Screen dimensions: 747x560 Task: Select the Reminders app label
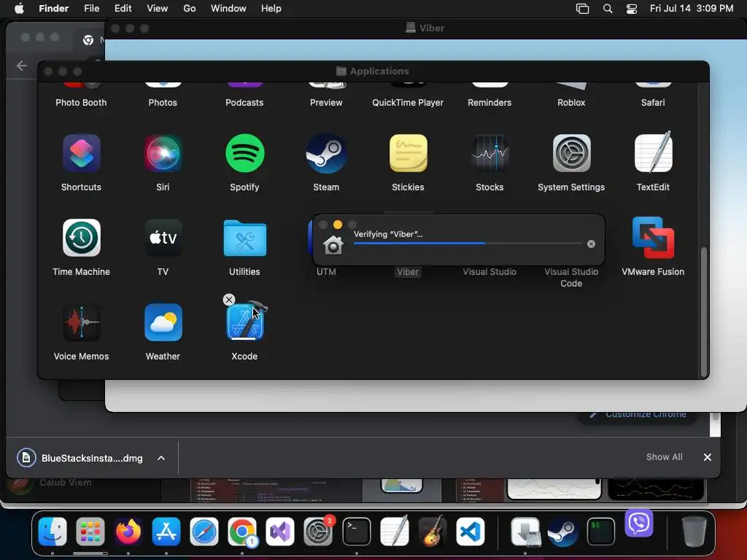pyautogui.click(x=489, y=102)
